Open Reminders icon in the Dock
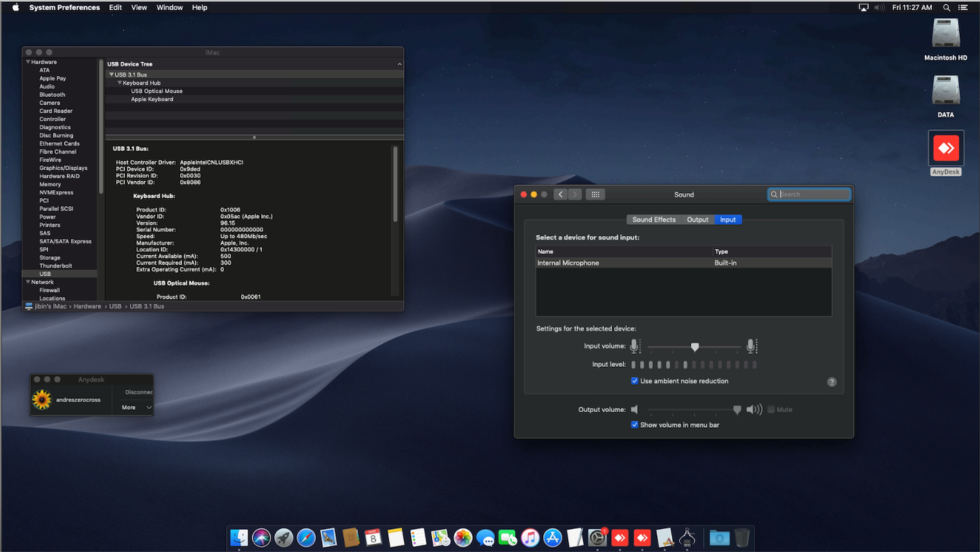Screen dimensions: 980x552 [418, 537]
